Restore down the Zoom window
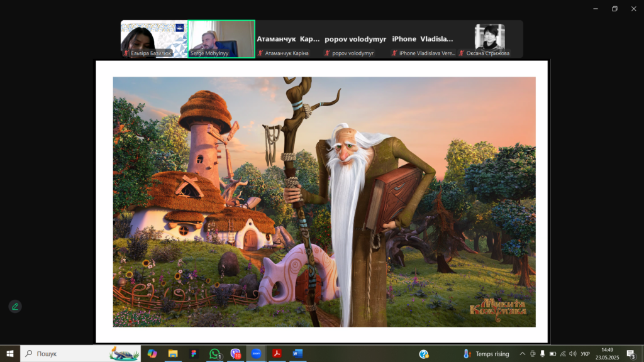Image resolution: width=644 pixels, height=362 pixels. click(615, 9)
